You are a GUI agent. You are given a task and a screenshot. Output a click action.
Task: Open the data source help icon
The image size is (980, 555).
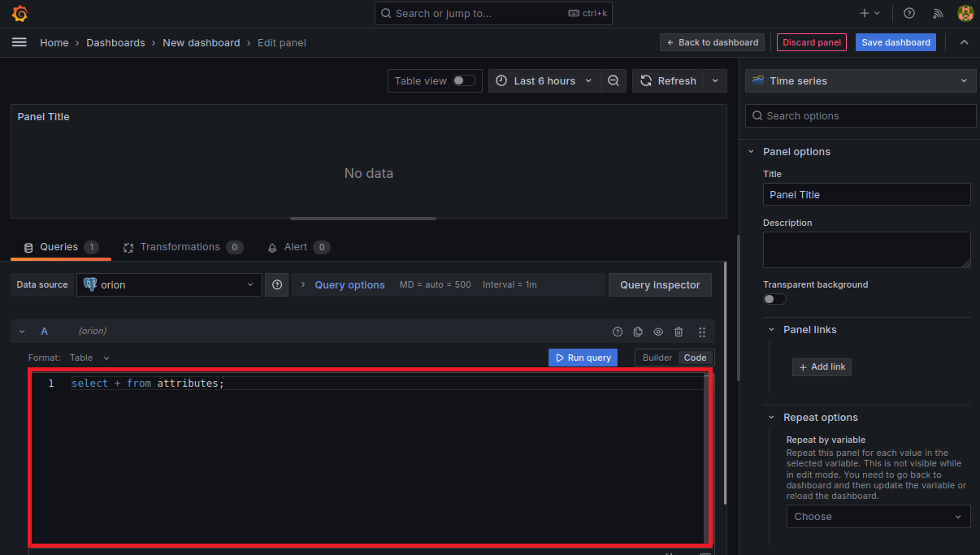[277, 285]
